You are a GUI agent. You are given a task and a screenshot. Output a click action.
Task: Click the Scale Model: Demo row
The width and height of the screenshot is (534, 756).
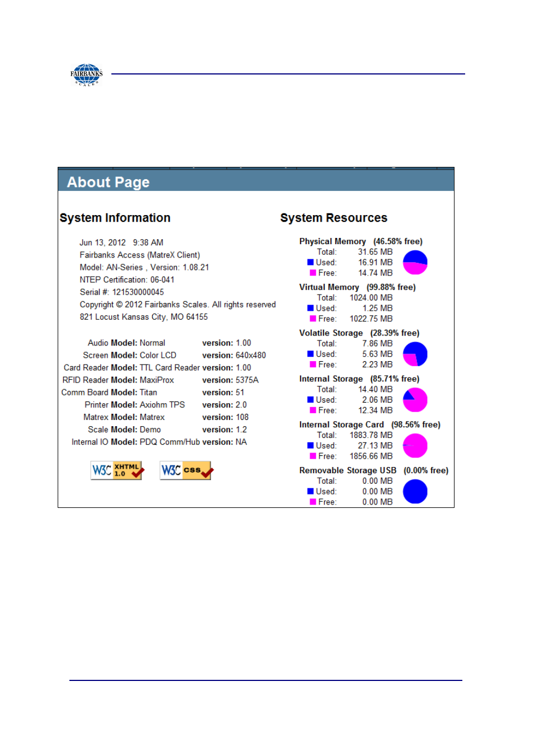(167, 430)
